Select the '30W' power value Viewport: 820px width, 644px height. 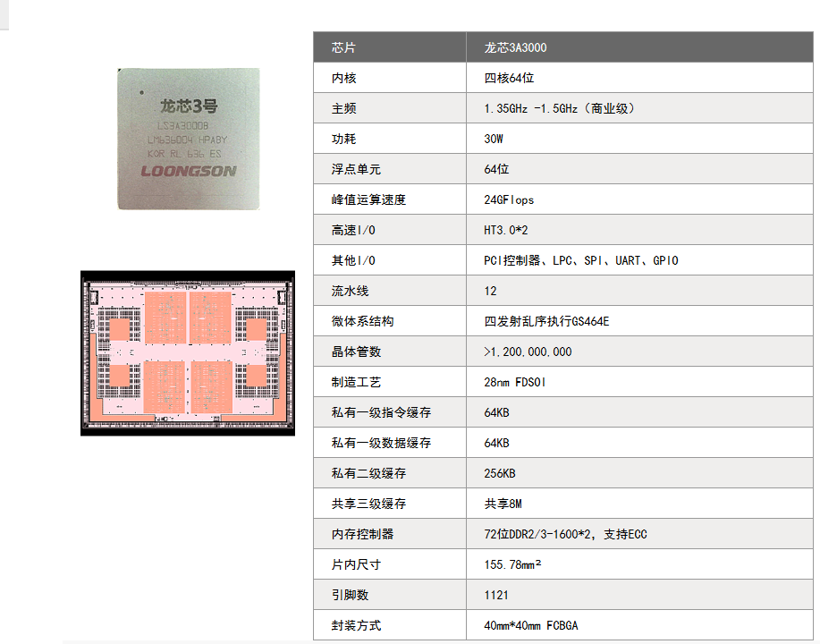(x=494, y=139)
